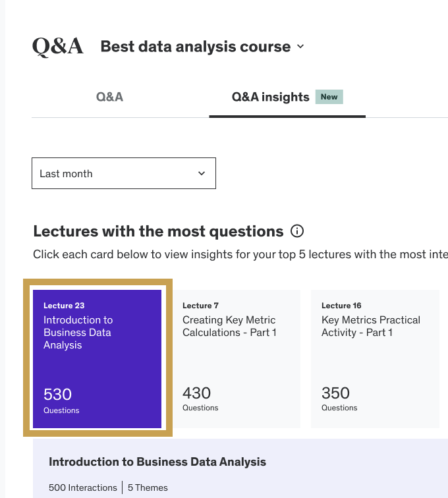
Task: Click the Best data analysis course title
Action: [196, 46]
